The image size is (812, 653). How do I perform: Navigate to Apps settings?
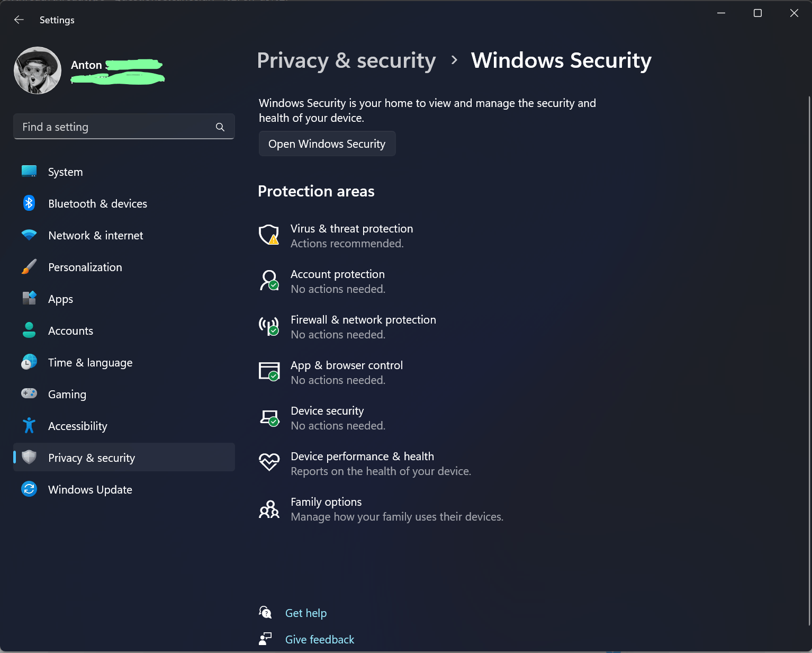(124, 299)
